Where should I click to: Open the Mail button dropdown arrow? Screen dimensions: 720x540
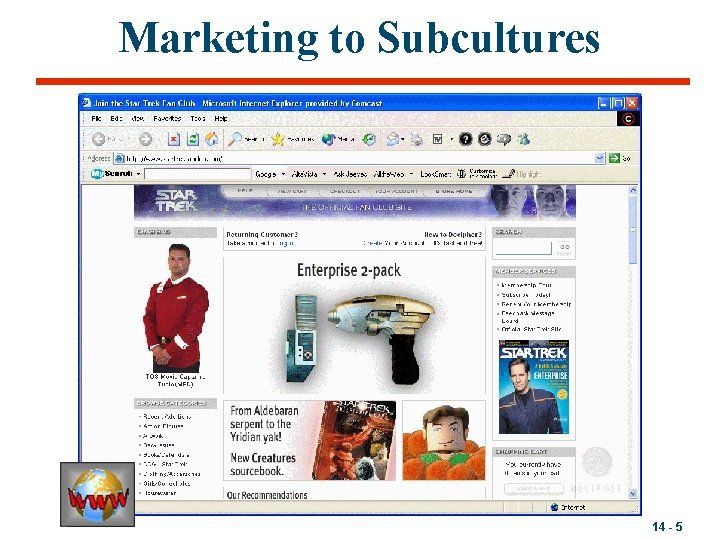[403, 139]
